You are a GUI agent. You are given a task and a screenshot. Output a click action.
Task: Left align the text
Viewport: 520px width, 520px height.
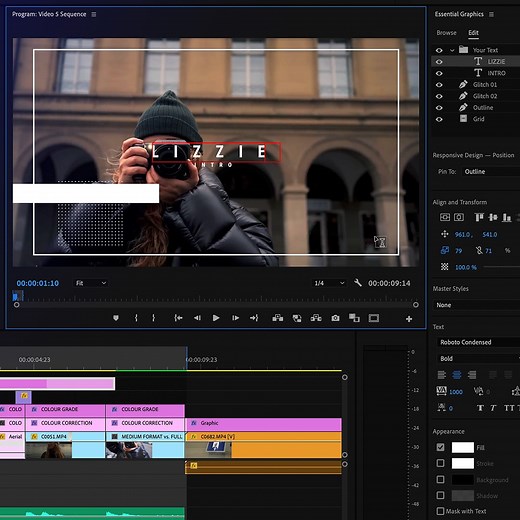[442, 375]
